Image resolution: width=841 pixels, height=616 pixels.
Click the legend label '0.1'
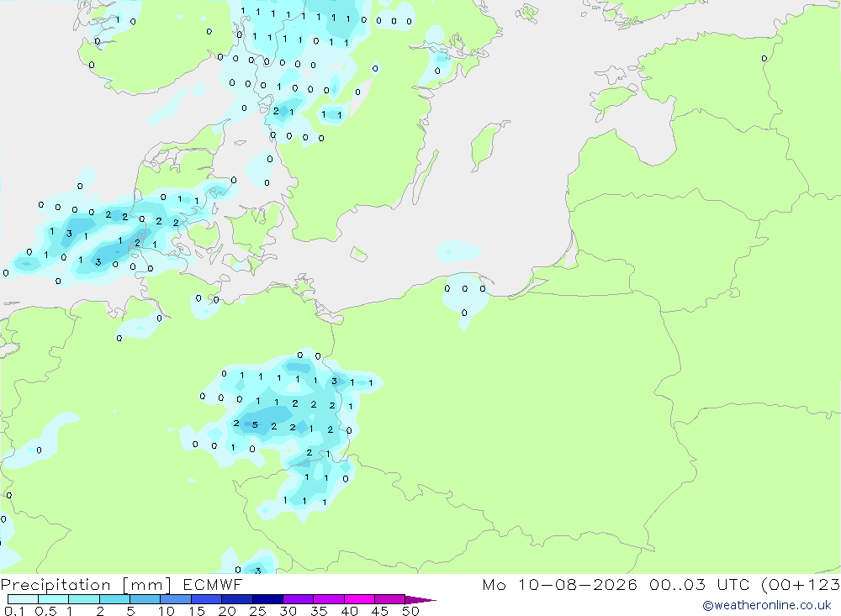[14, 611]
